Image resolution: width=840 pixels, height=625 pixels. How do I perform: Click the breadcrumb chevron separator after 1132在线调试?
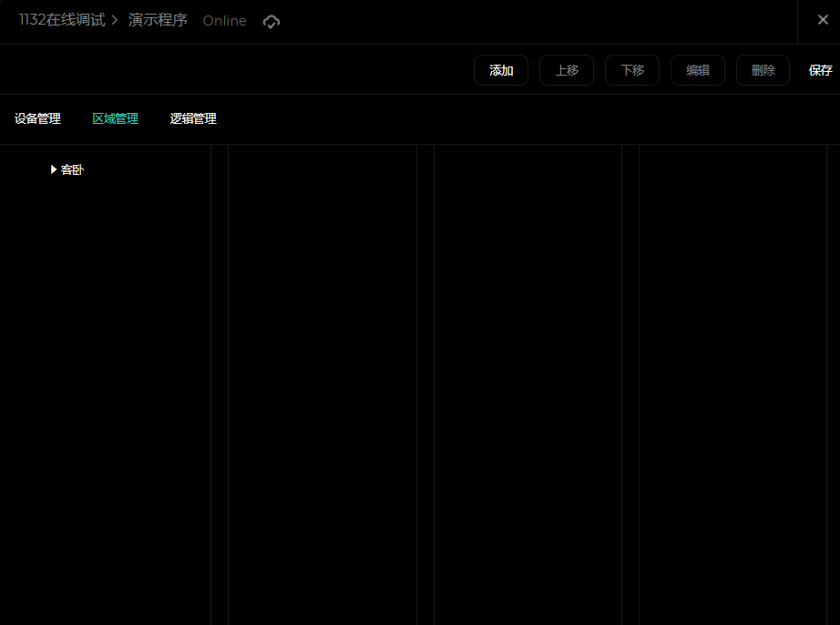[116, 20]
